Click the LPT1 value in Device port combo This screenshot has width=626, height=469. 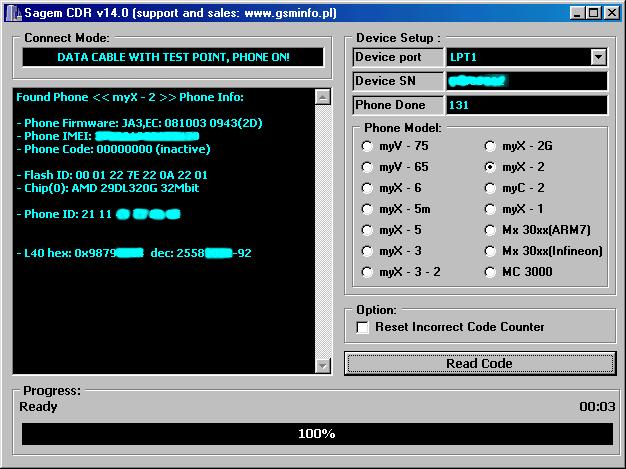pyautogui.click(x=463, y=57)
